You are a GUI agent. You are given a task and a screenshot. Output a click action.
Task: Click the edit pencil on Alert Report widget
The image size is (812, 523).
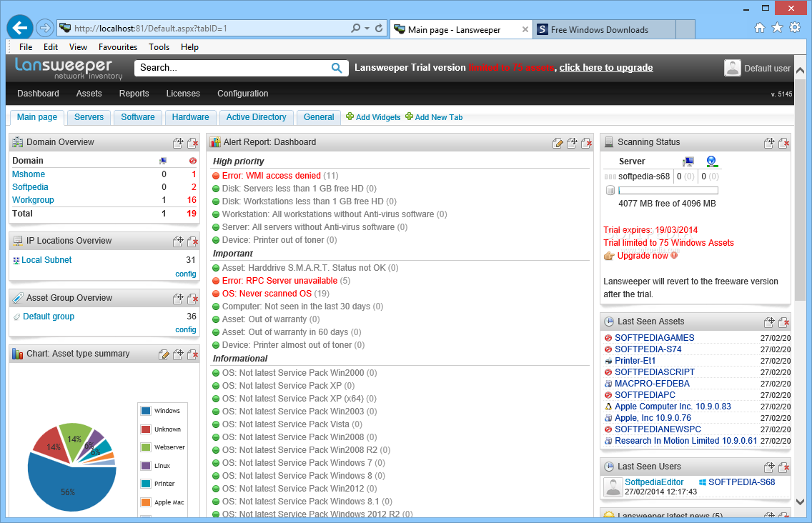point(558,142)
